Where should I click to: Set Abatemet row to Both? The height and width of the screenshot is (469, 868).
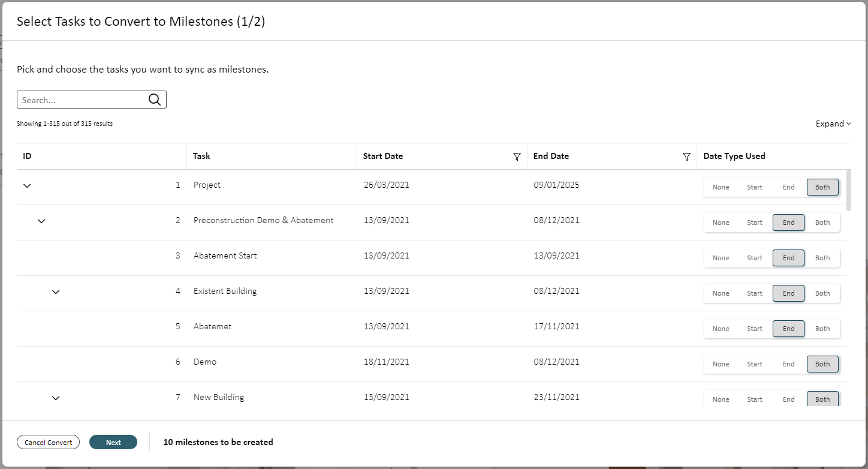(822, 329)
